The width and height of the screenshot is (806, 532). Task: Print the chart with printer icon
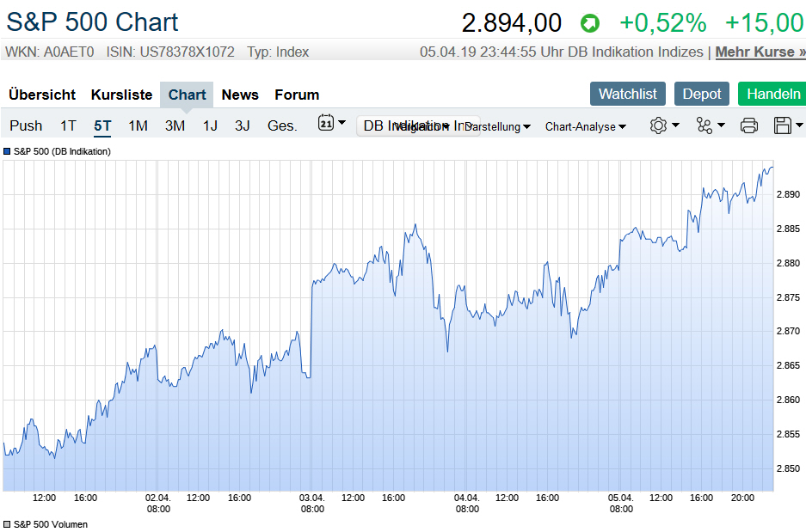coord(748,125)
